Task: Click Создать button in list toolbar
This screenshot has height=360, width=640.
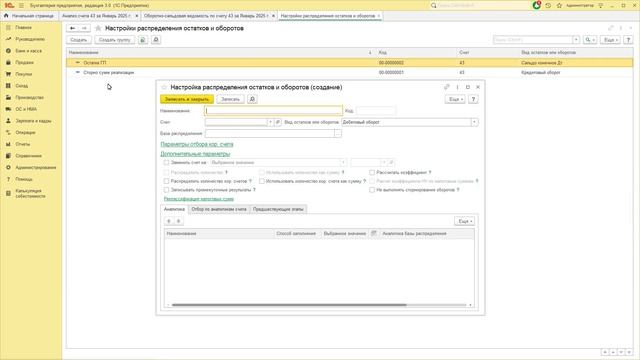Action: coord(78,40)
